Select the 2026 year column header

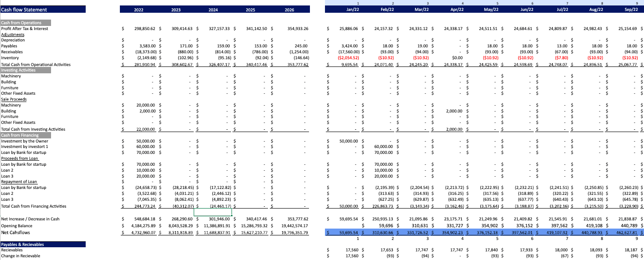(289, 10)
